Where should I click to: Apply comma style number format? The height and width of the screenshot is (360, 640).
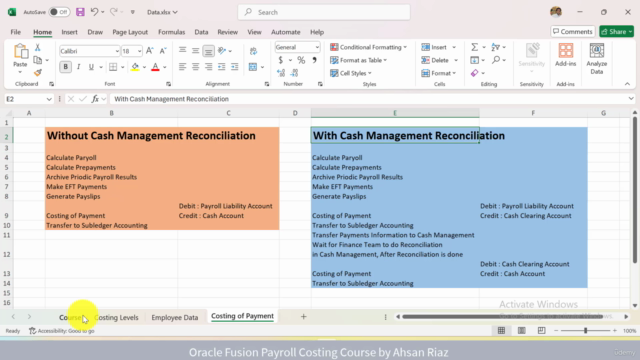click(x=314, y=60)
